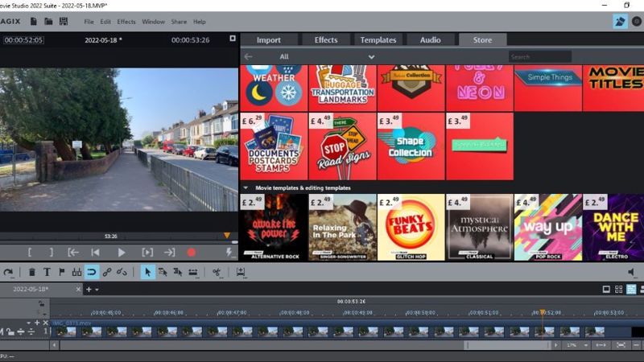
Task: Close the 2022-05-18 movie tab
Action: pyautogui.click(x=78, y=290)
